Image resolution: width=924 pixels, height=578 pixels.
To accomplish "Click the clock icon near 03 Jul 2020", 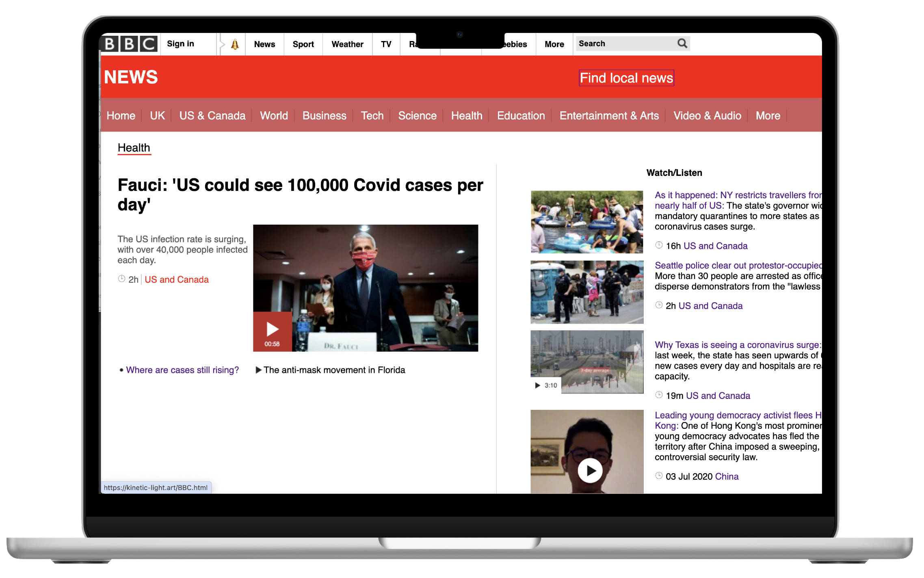I will [659, 476].
